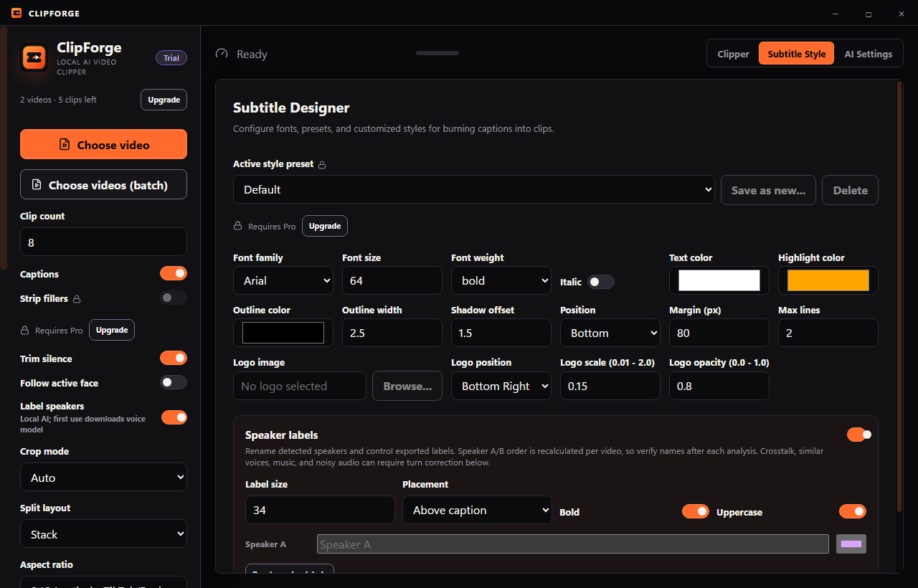Click the Font size field
The height and width of the screenshot is (588, 918).
(392, 280)
